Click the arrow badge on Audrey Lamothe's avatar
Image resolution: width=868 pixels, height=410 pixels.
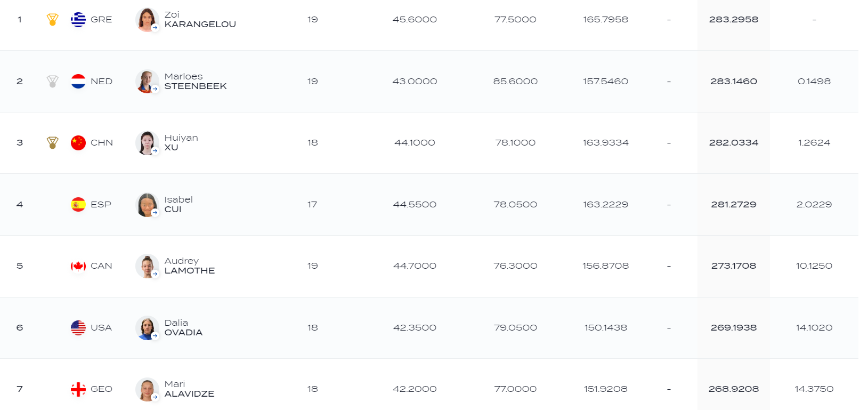155,274
